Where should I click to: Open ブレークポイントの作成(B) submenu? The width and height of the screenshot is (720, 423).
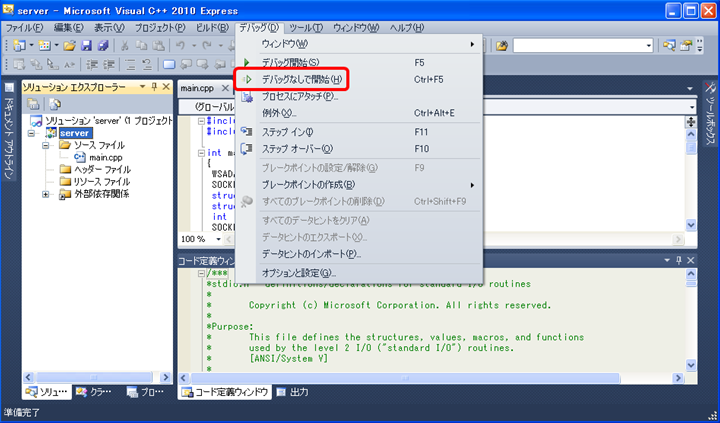[308, 185]
